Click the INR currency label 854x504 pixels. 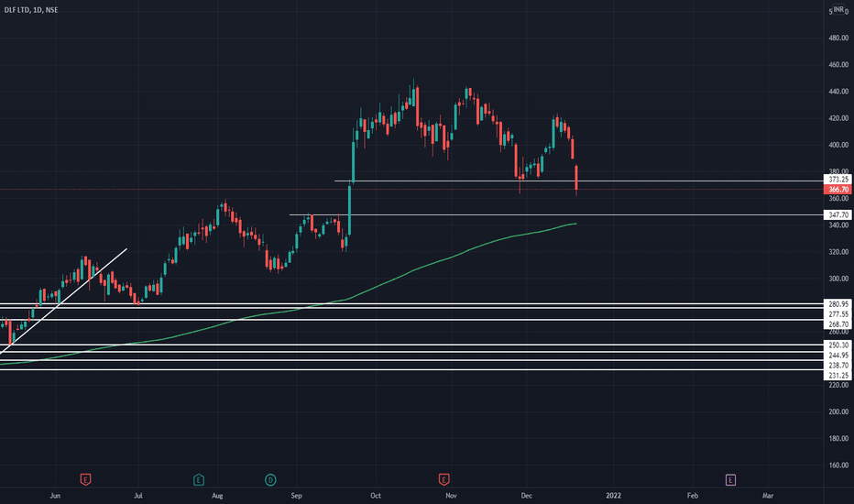pos(838,10)
